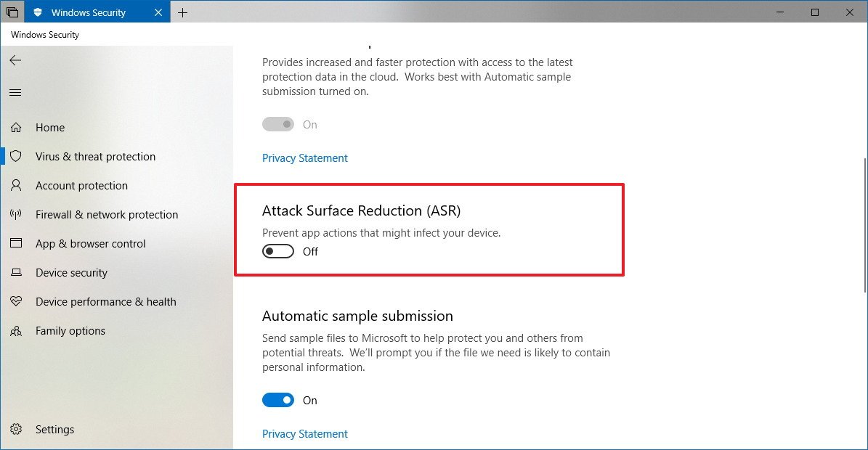The image size is (868, 450).
Task: Turn off Automatic sample submission toggle
Action: coord(278,400)
